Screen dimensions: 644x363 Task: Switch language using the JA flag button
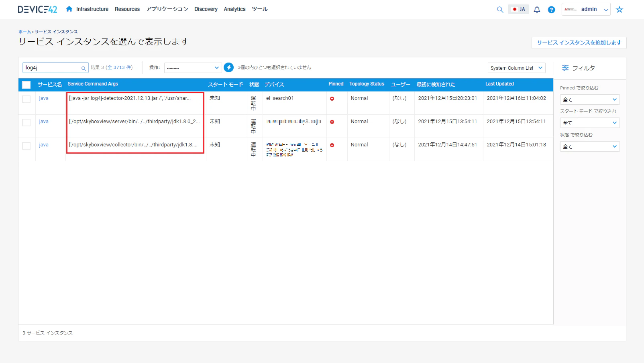pos(518,9)
